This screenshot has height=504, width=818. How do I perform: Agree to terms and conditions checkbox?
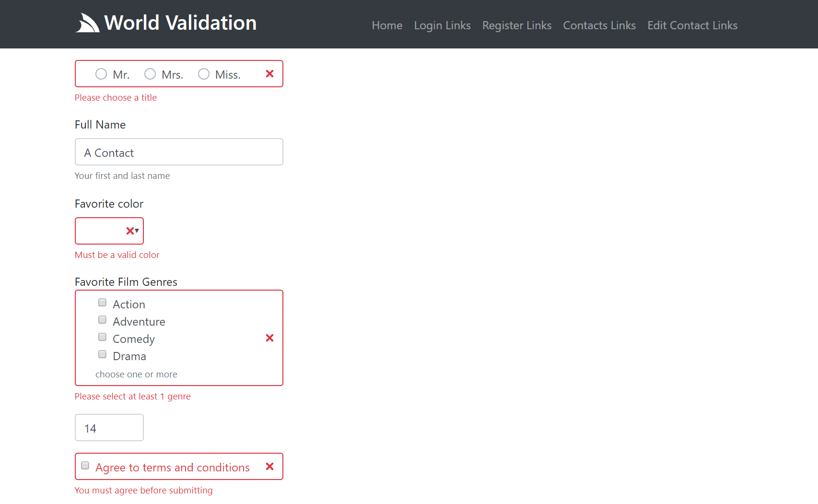coord(85,465)
